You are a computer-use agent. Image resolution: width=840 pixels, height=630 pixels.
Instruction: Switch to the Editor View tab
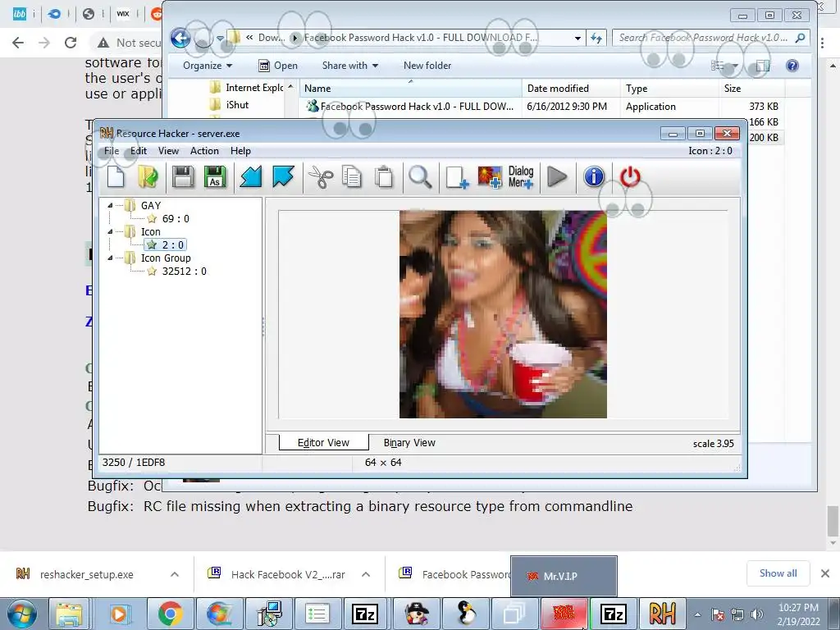(x=323, y=443)
